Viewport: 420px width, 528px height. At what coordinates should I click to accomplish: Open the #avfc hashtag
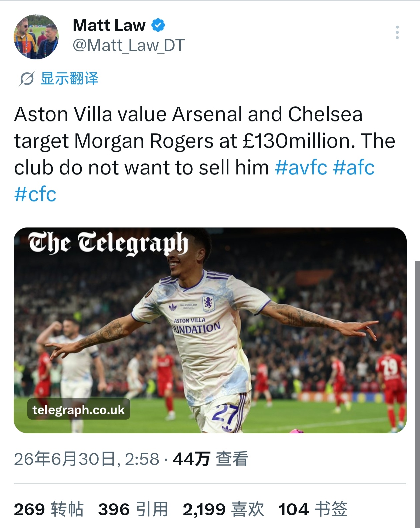(x=301, y=167)
